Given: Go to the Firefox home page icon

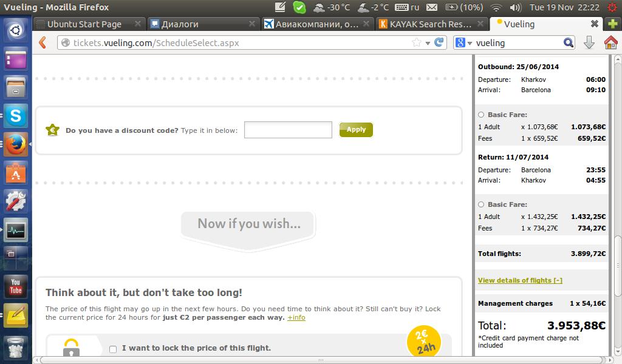Looking at the screenshot, I should click(610, 42).
